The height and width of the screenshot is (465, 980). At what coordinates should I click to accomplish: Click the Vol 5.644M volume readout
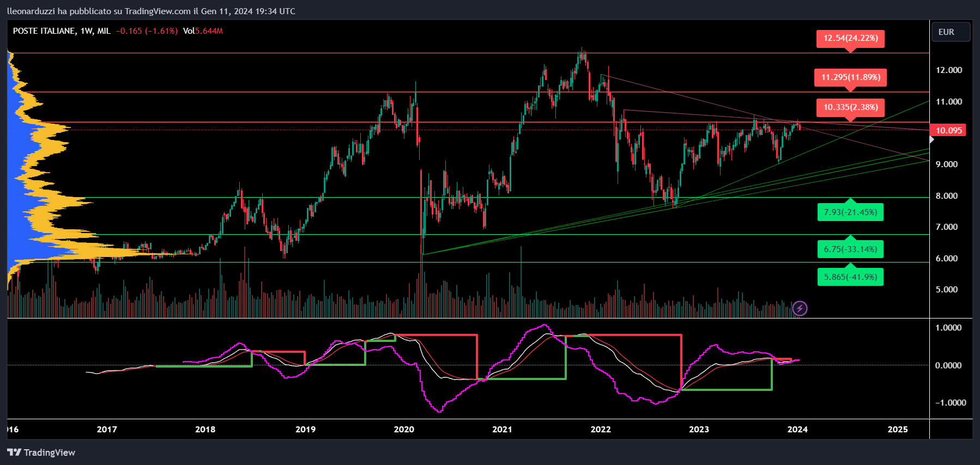(203, 31)
